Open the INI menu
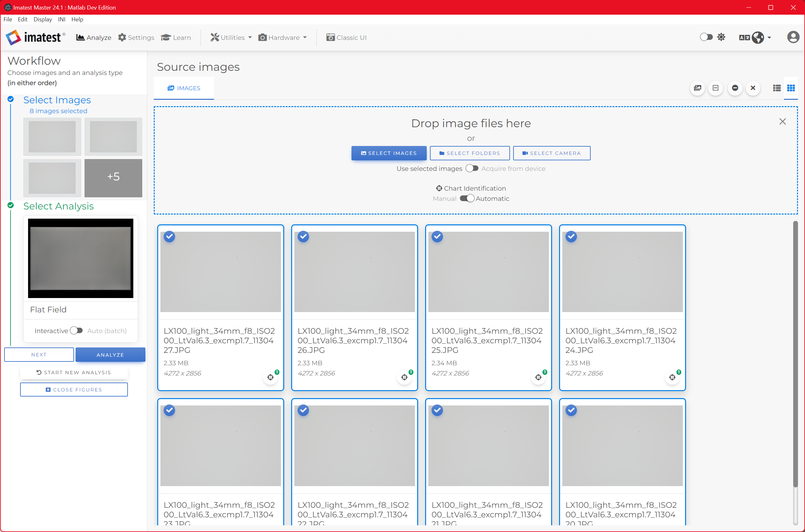Screen dimensions: 805x532 62,19
